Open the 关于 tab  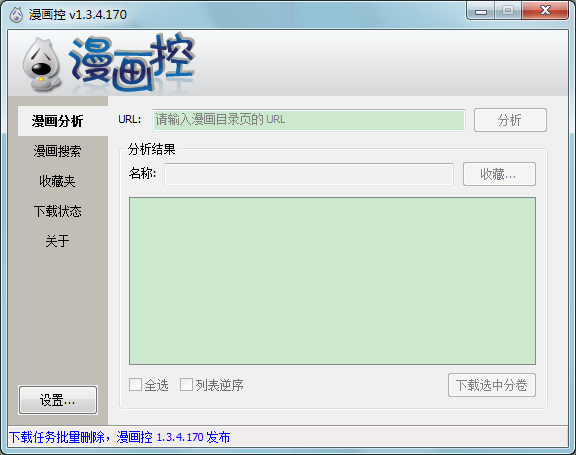(58, 241)
